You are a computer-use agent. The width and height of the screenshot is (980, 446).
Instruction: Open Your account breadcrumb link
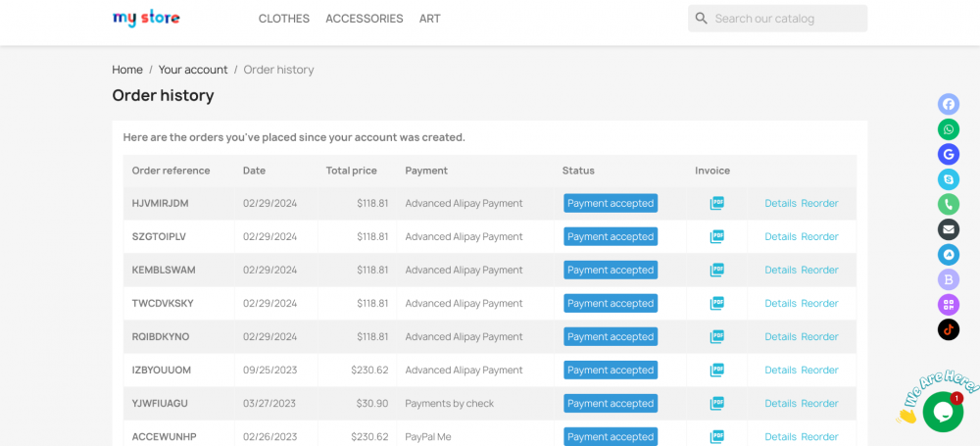pos(193,70)
